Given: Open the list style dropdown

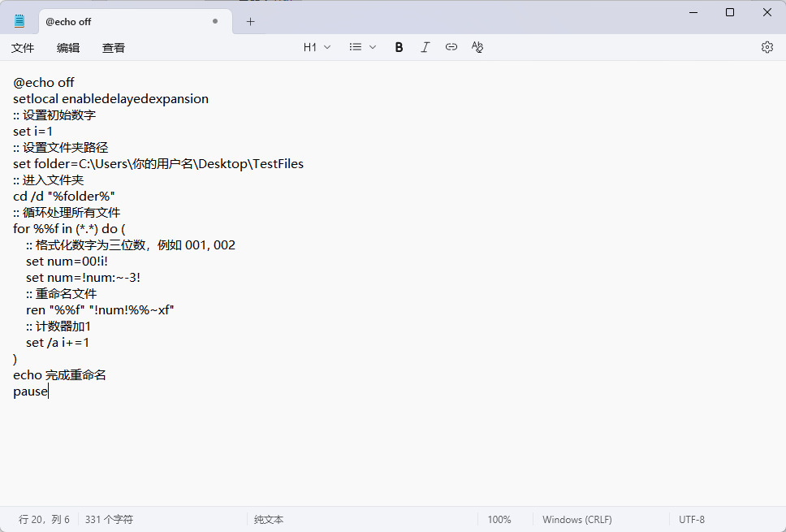Looking at the screenshot, I should tap(362, 47).
